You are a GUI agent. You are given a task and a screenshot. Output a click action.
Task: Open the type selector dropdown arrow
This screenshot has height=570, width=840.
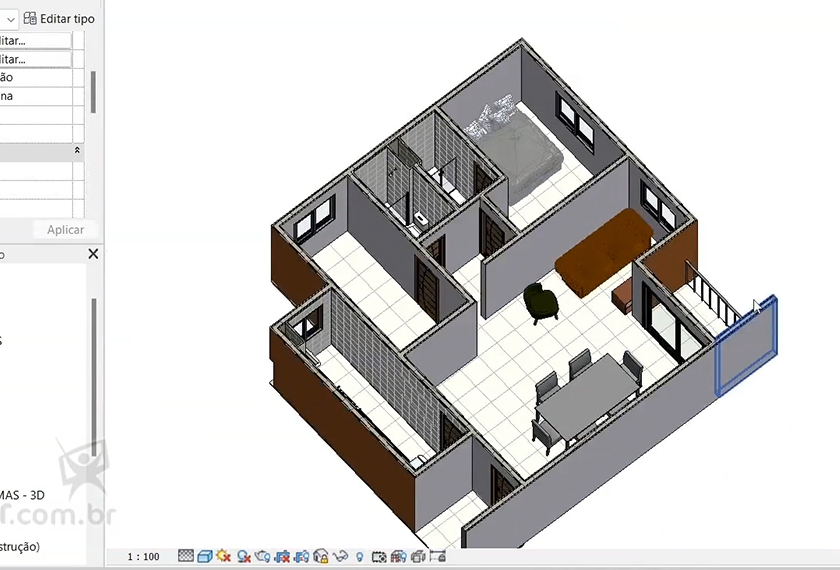[x=10, y=18]
